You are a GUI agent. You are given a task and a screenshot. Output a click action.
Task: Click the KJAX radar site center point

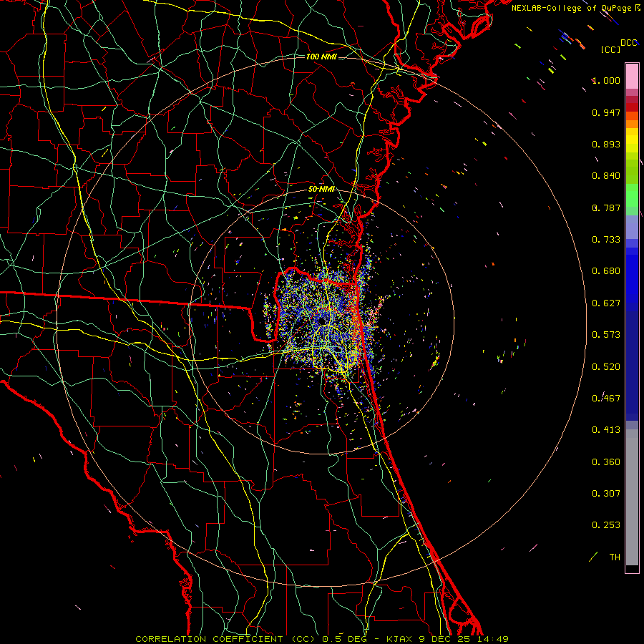click(x=322, y=321)
